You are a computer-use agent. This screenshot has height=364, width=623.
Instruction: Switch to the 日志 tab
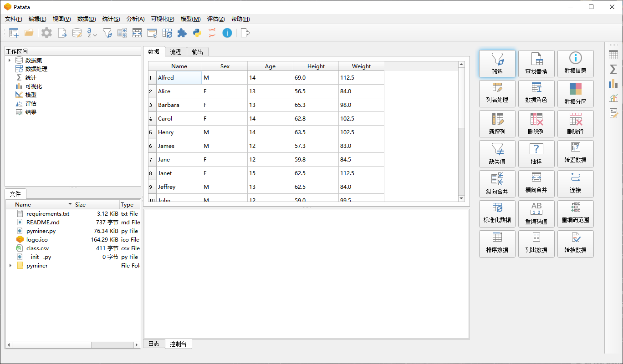pos(154,344)
